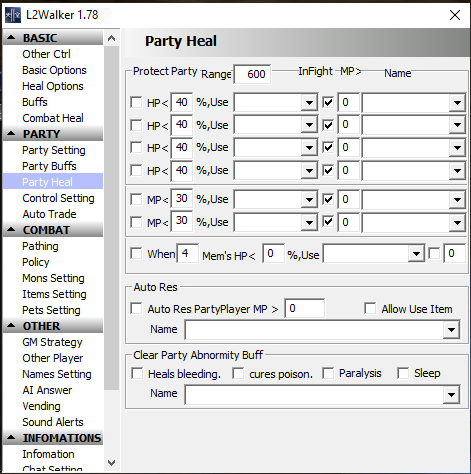Open Policy settings
This screenshot has height=474, width=471.
36,262
